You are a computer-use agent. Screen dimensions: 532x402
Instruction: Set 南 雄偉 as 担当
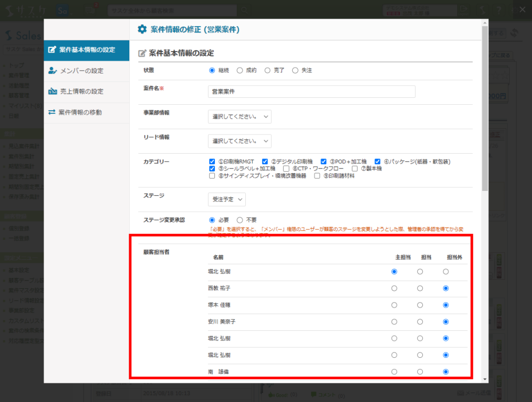[x=420, y=372]
